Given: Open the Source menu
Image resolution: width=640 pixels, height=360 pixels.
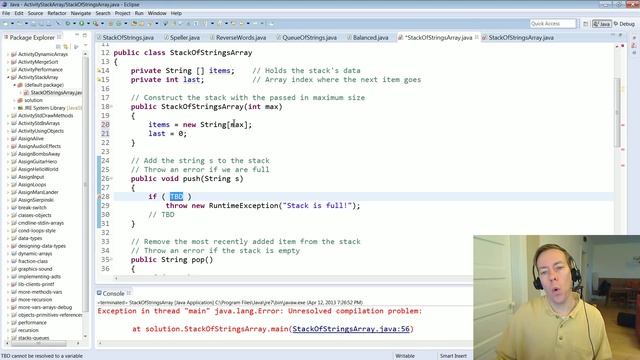Looking at the screenshot, I should 35,13.
